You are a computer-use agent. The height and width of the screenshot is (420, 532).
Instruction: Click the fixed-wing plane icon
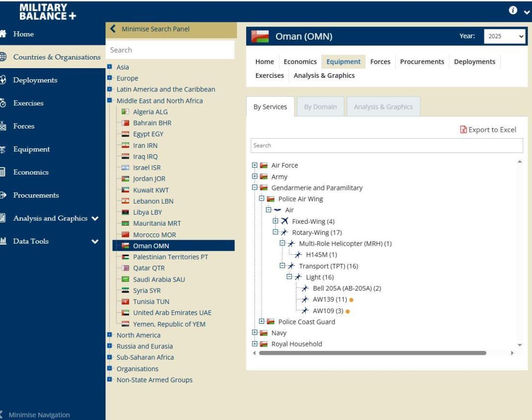tap(285, 221)
